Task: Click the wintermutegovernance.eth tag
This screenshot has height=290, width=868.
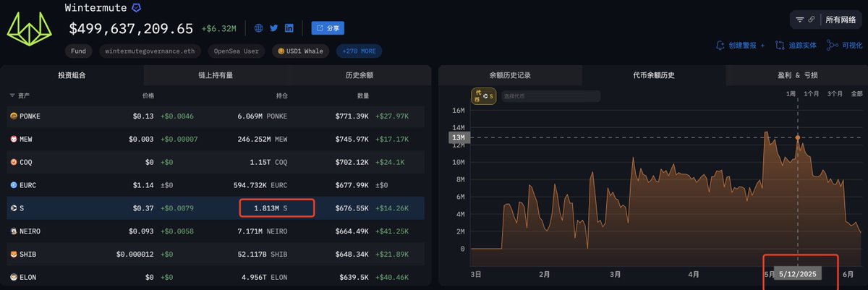Action: coord(150,51)
